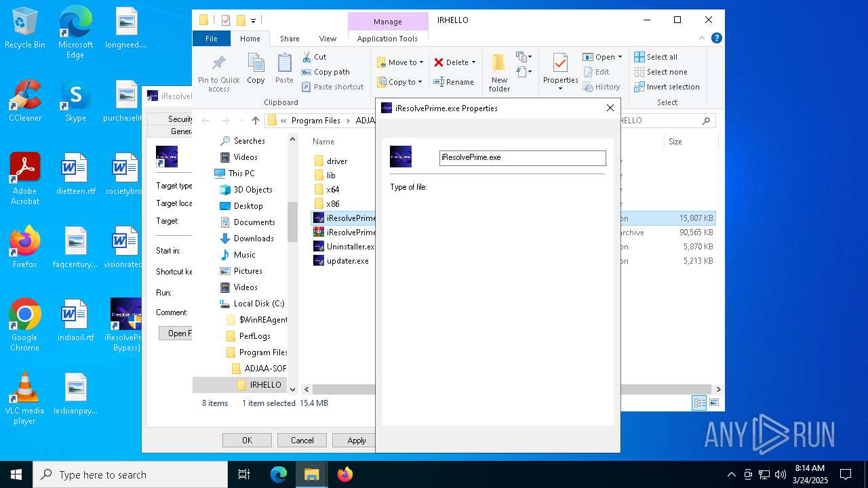Select the driver folder
Viewport: 868px width, 488px height.
click(x=337, y=161)
